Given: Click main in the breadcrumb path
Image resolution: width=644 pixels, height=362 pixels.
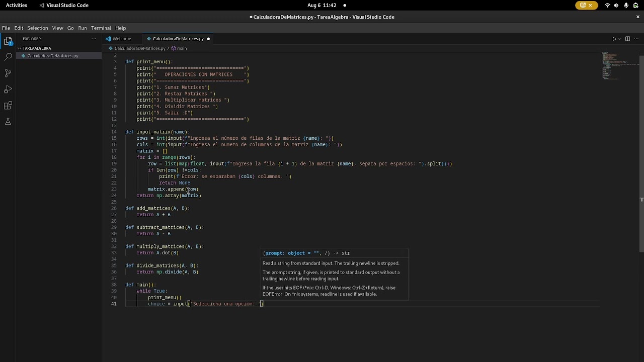Looking at the screenshot, I should point(182,48).
